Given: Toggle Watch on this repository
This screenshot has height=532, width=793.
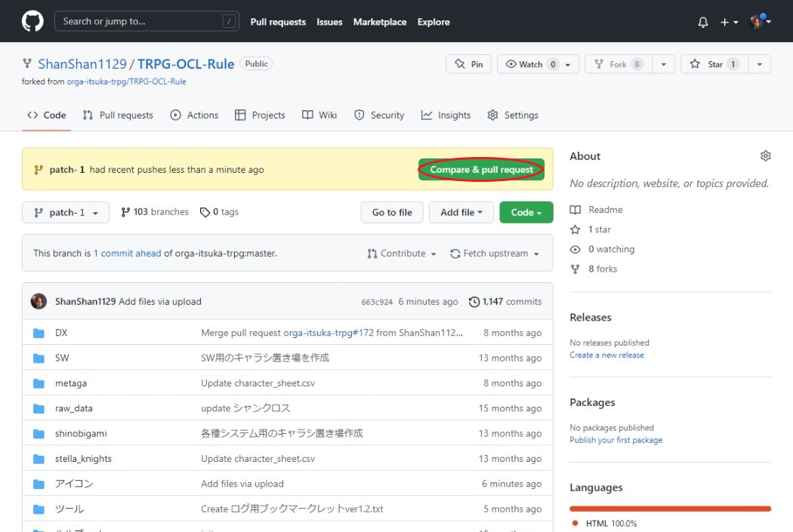Looking at the screenshot, I should click(x=538, y=64).
